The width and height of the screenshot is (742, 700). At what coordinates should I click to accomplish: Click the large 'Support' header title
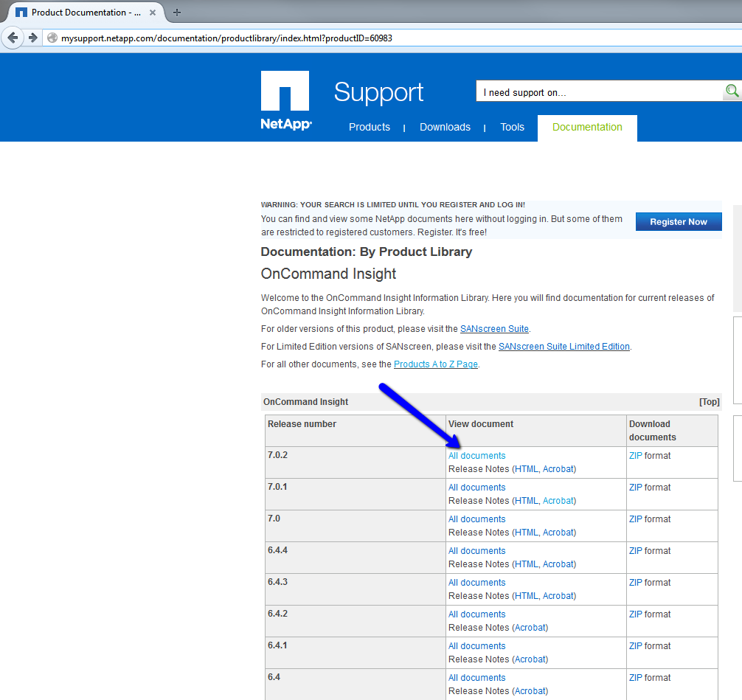point(378,93)
